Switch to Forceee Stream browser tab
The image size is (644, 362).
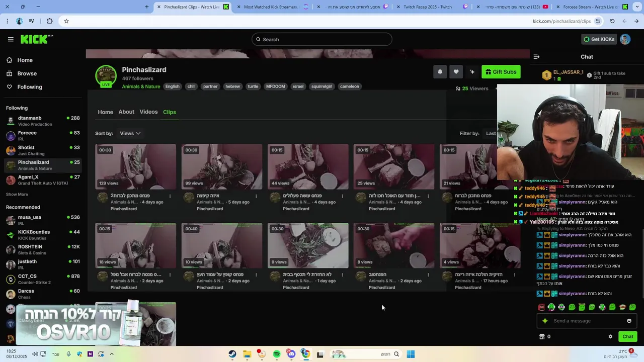(x=591, y=7)
